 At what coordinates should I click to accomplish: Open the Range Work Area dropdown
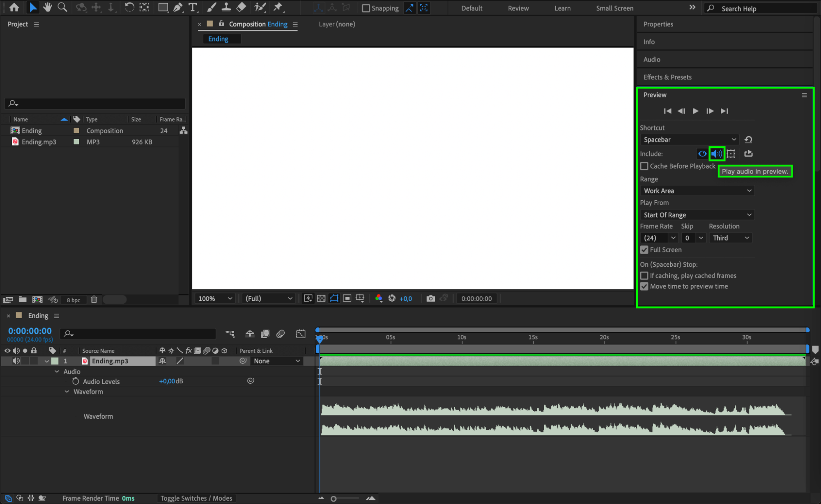click(x=697, y=191)
